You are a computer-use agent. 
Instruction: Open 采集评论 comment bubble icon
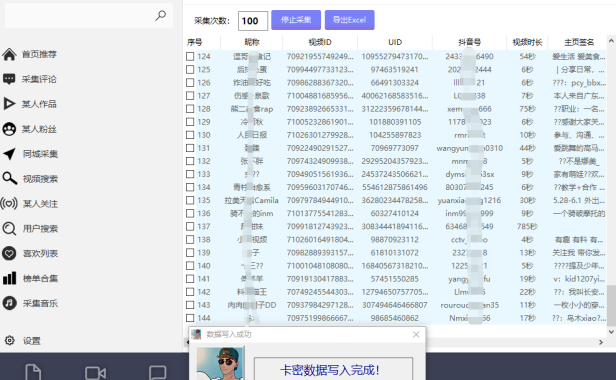[x=9, y=79]
